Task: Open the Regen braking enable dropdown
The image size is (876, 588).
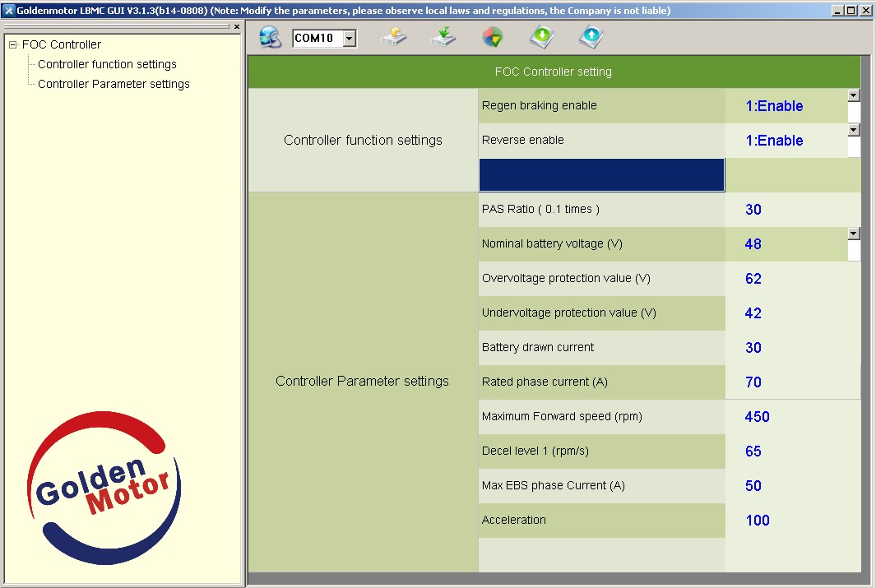Action: point(853,95)
